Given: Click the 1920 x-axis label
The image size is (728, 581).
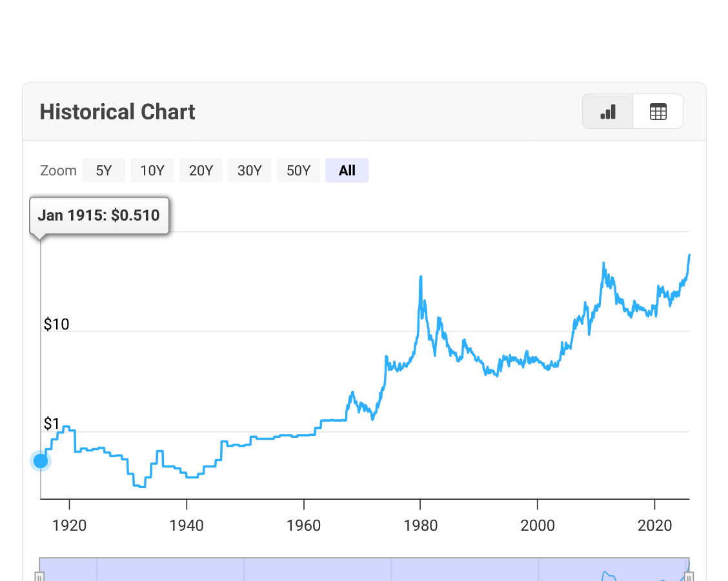Looking at the screenshot, I should pyautogui.click(x=69, y=525).
